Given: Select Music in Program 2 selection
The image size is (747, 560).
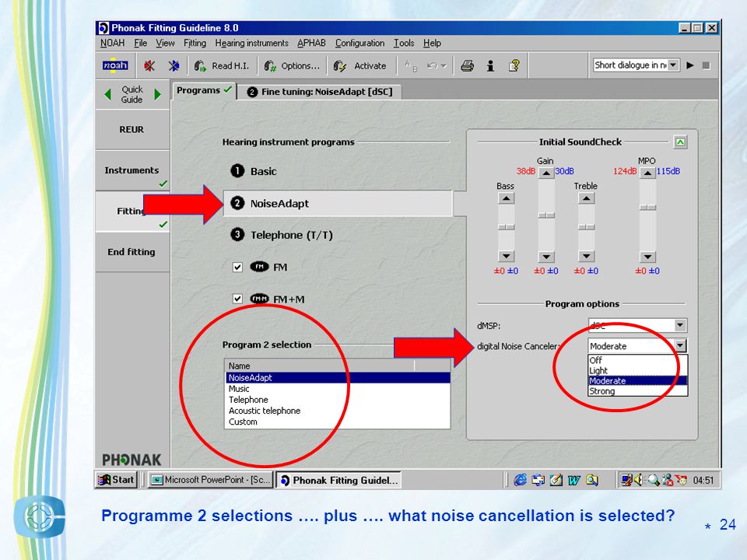Looking at the screenshot, I should [338, 389].
